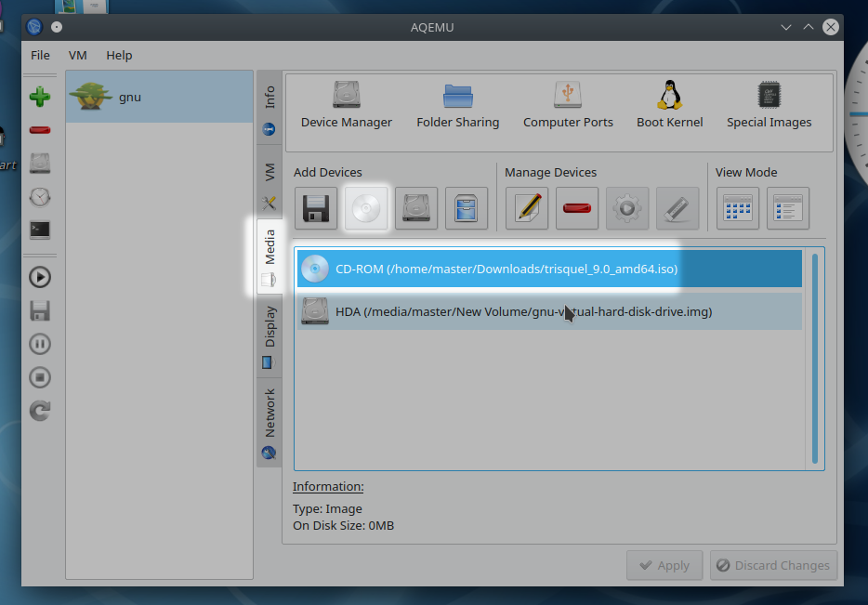Open the File menu
Viewport: 868px width, 605px height.
point(40,56)
